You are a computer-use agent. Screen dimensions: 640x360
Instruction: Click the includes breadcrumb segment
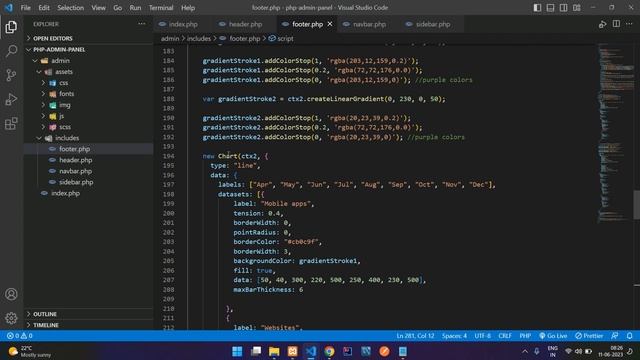[x=199, y=38]
